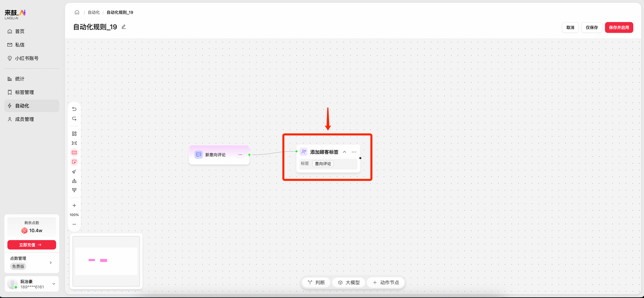Click the undo arrow icon
This screenshot has height=298, width=644.
coord(74,109)
